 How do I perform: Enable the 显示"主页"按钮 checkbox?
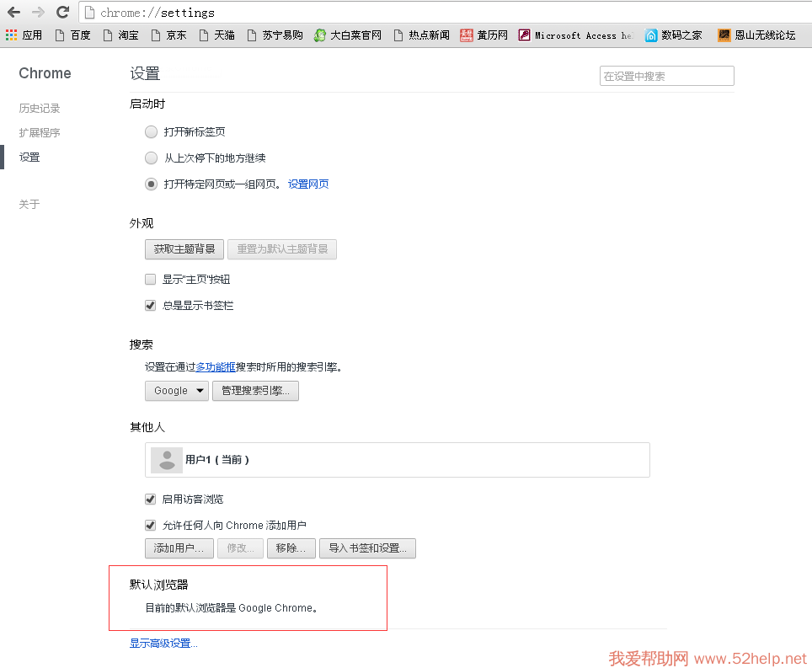coord(151,280)
